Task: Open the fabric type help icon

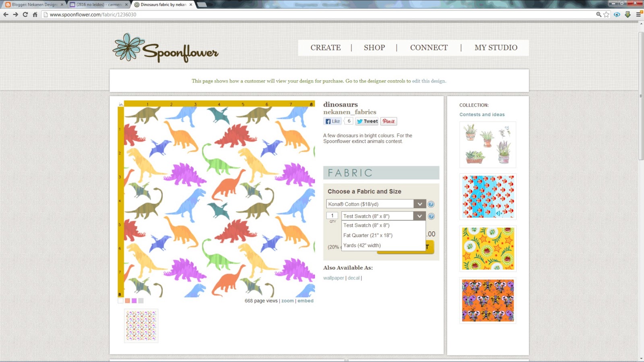Action: (431, 204)
